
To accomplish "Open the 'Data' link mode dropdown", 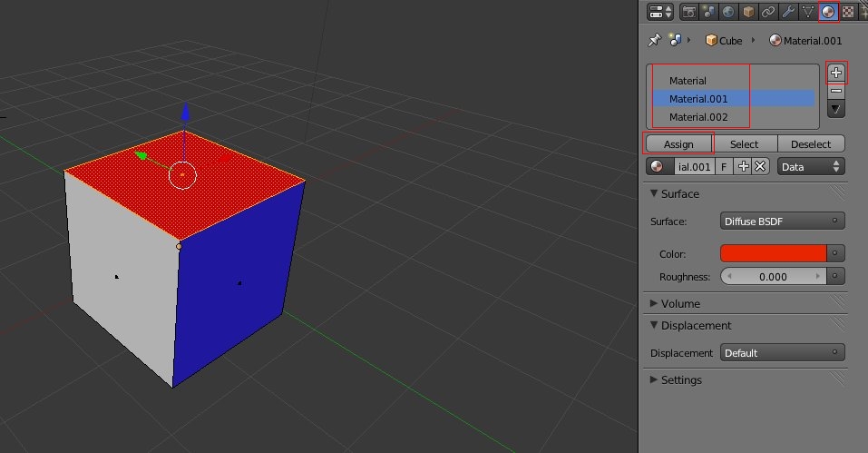I will pos(811,167).
